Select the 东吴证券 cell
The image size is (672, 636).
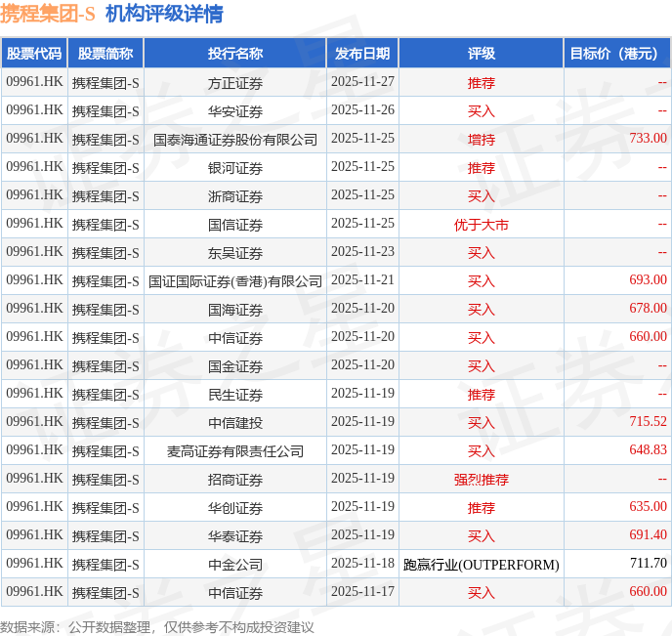(x=235, y=253)
